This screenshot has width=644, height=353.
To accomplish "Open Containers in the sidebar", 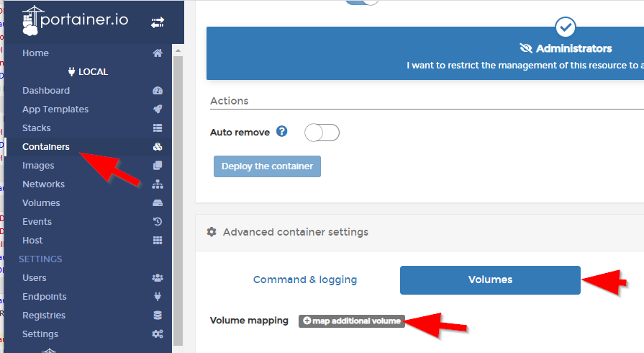I will point(46,147).
